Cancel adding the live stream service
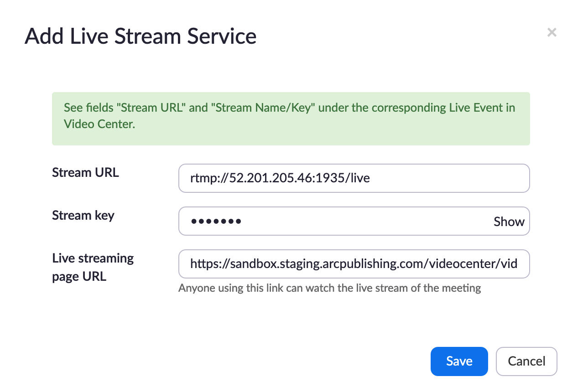Screen dimensions: 583x392 coord(526,361)
